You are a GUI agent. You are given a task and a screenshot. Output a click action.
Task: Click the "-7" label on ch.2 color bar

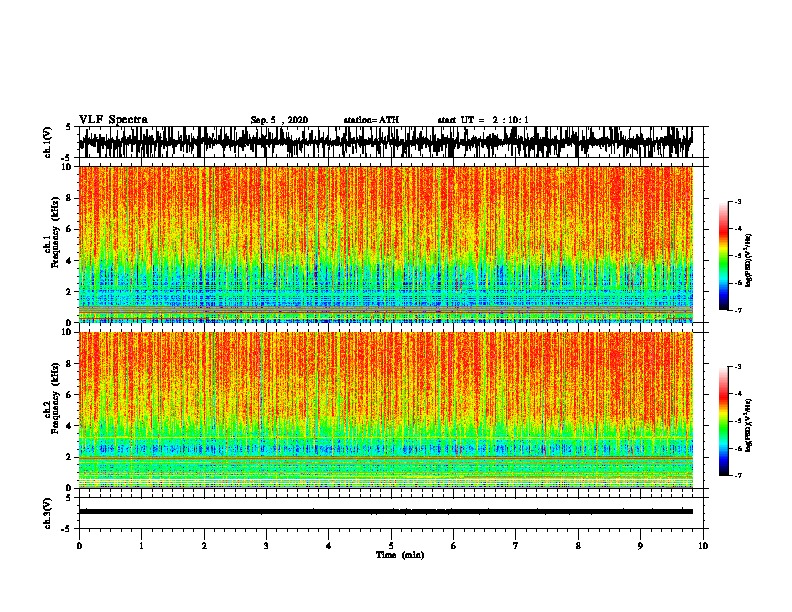click(738, 475)
